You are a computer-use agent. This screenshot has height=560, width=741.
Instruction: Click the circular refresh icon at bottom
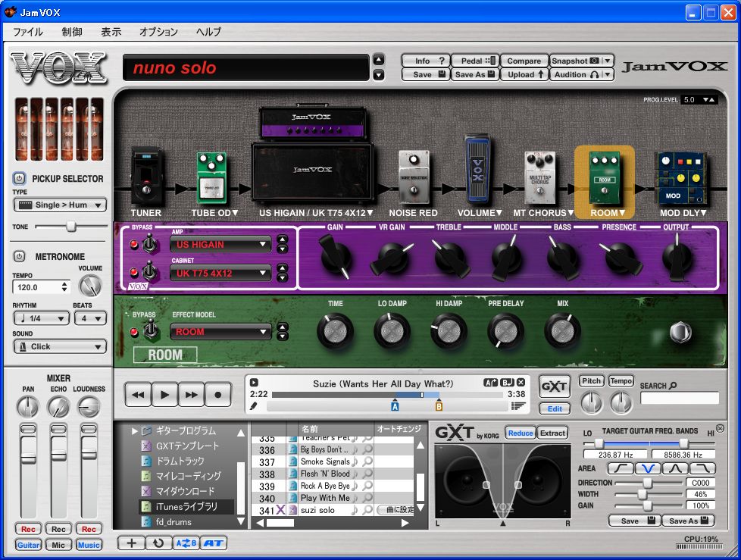tap(159, 543)
